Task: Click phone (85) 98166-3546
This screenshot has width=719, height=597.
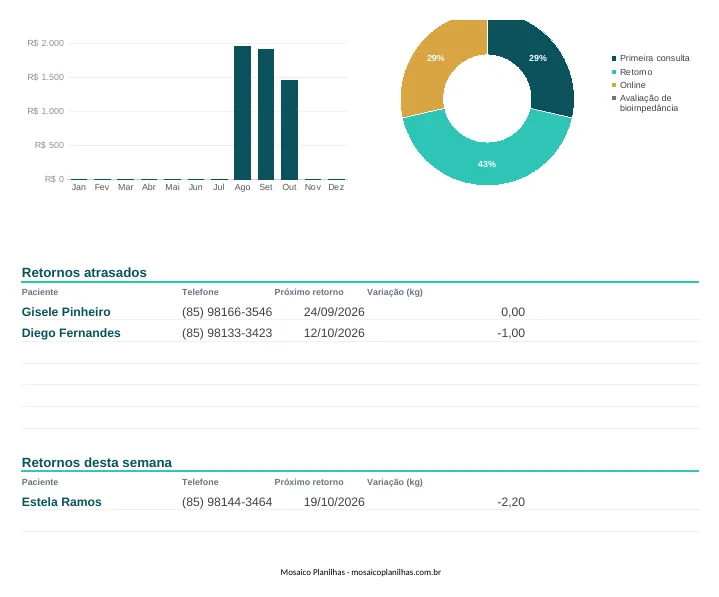Action: coord(227,312)
